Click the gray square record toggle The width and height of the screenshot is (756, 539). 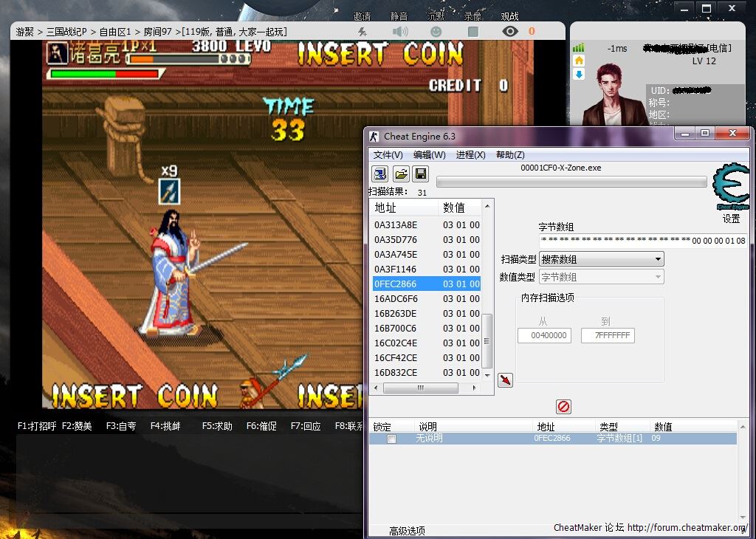pos(473,32)
